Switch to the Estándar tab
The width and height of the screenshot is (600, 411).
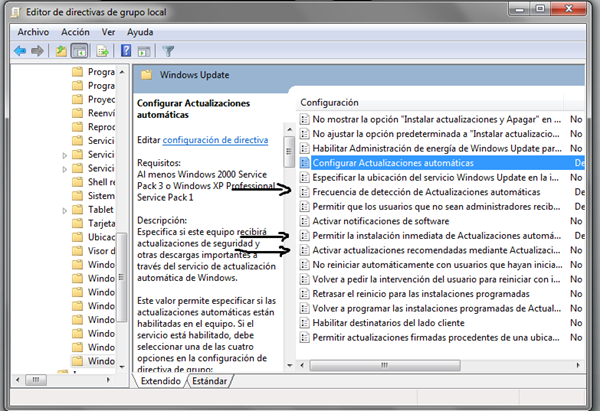point(210,381)
